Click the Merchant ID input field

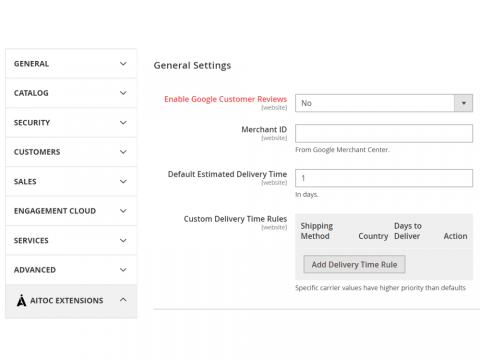384,133
